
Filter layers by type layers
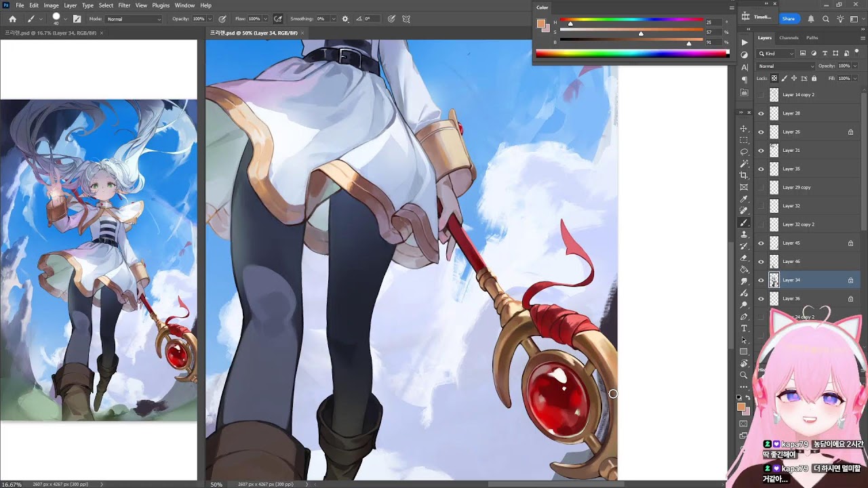[x=825, y=53]
